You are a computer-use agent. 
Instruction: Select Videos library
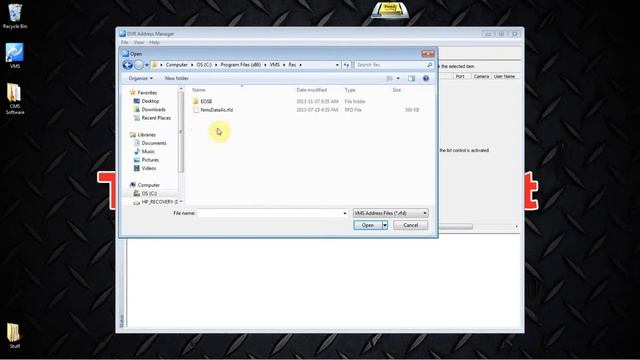point(145,168)
